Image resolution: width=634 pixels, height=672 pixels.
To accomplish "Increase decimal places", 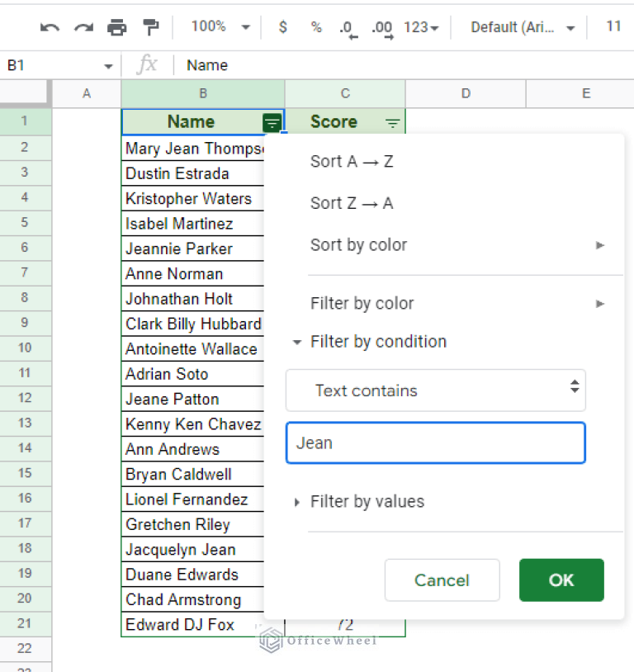I will pyautogui.click(x=381, y=26).
